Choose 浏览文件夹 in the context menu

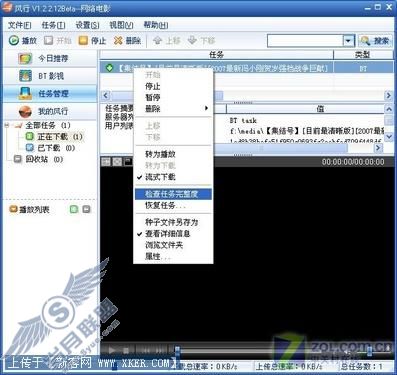pyautogui.click(x=173, y=245)
